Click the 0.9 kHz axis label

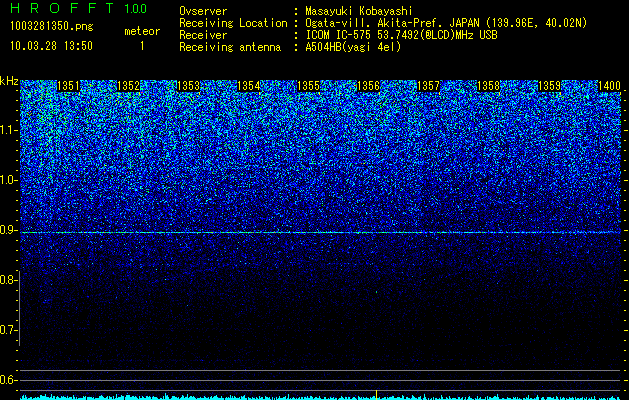pos(8,230)
